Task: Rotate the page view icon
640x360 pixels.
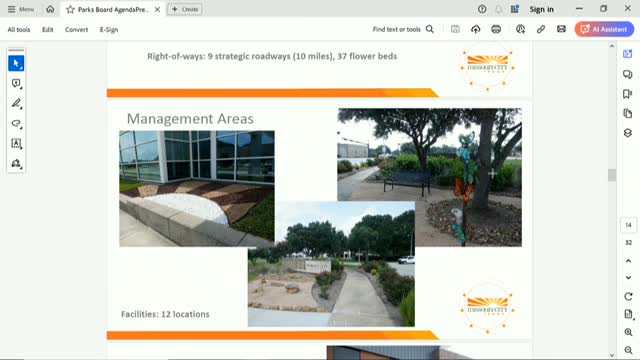Action: coord(628,296)
